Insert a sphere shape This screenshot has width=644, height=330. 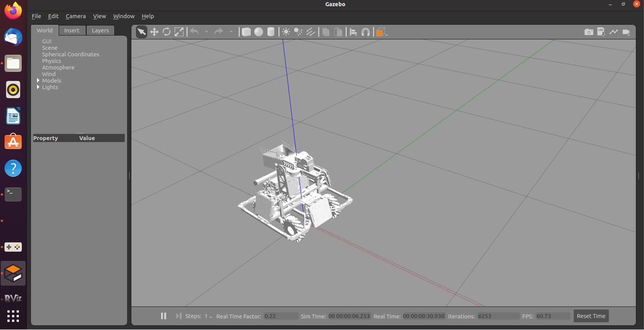[258, 32]
